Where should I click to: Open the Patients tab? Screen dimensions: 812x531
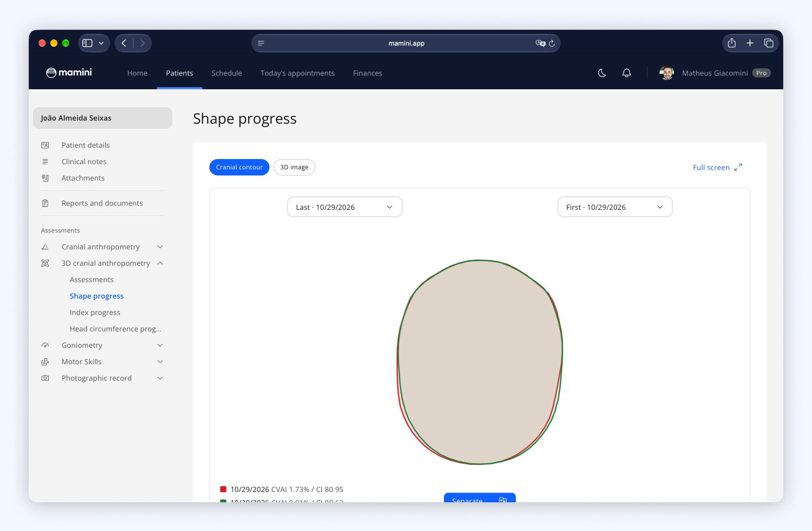click(x=179, y=73)
